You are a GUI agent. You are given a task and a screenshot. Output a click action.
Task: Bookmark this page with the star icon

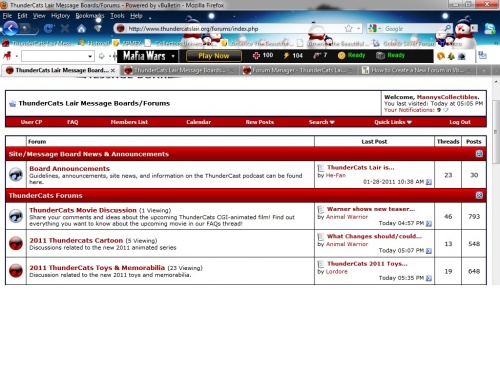[348, 29]
